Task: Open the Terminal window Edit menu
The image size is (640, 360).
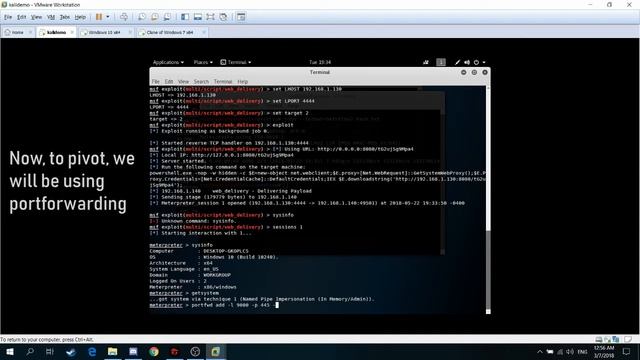Action: (169, 82)
